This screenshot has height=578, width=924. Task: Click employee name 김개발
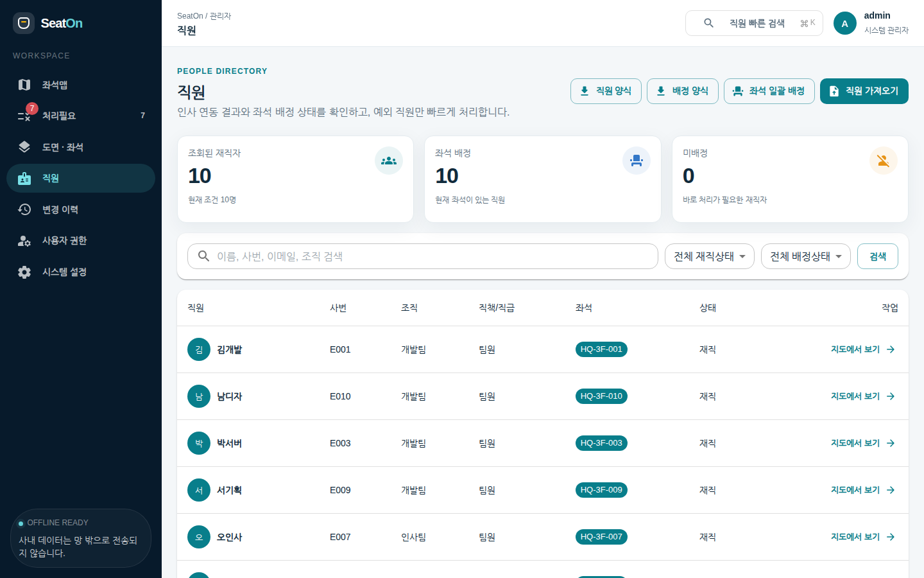click(x=230, y=349)
